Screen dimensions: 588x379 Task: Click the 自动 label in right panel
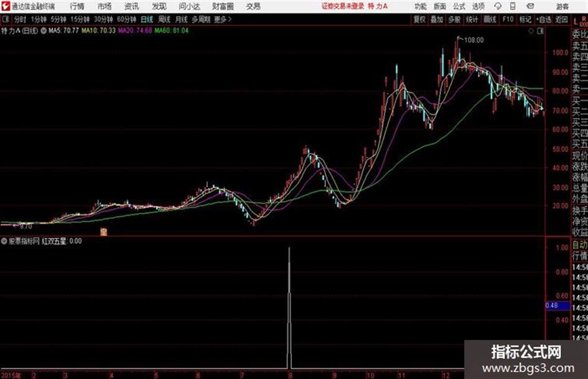pyautogui.click(x=580, y=245)
